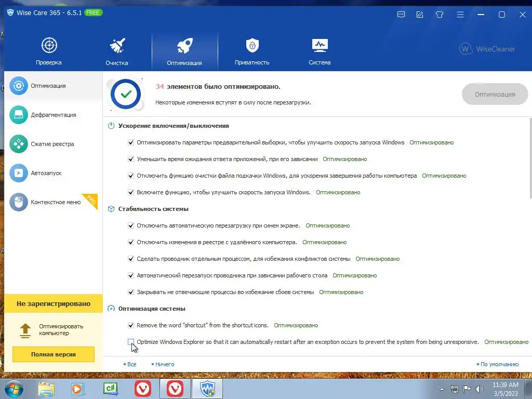Click the feedback chat icon in title bar
This screenshot has height=399, width=532.
401,15
